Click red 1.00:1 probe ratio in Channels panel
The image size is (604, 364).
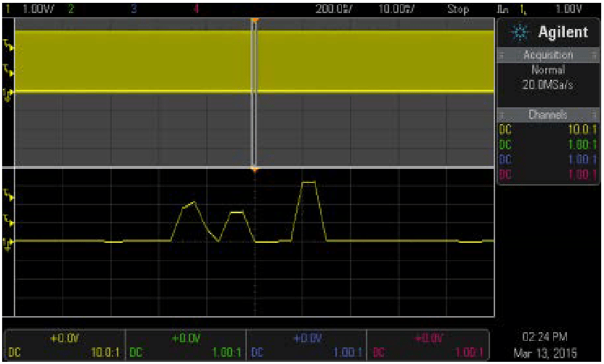582,175
